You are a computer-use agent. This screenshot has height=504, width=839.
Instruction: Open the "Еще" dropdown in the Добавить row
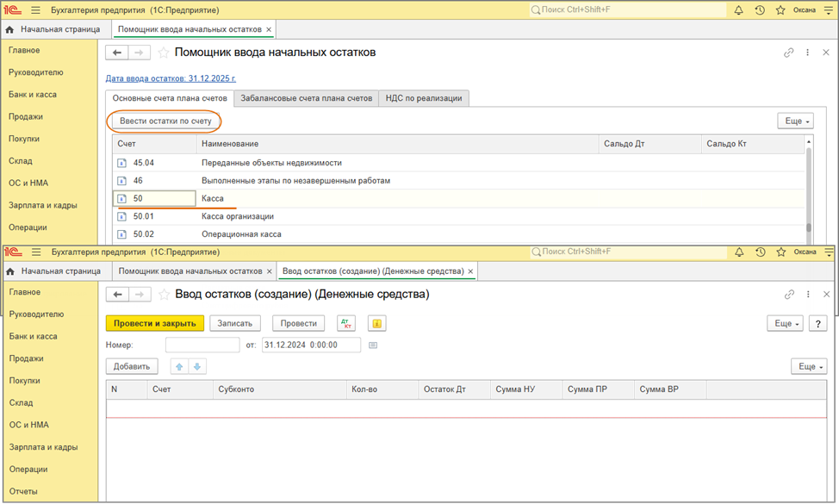tap(808, 366)
